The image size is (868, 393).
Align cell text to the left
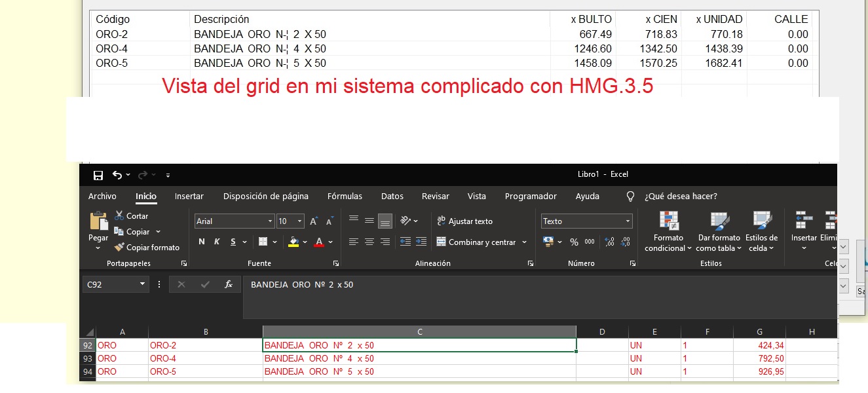(x=354, y=242)
